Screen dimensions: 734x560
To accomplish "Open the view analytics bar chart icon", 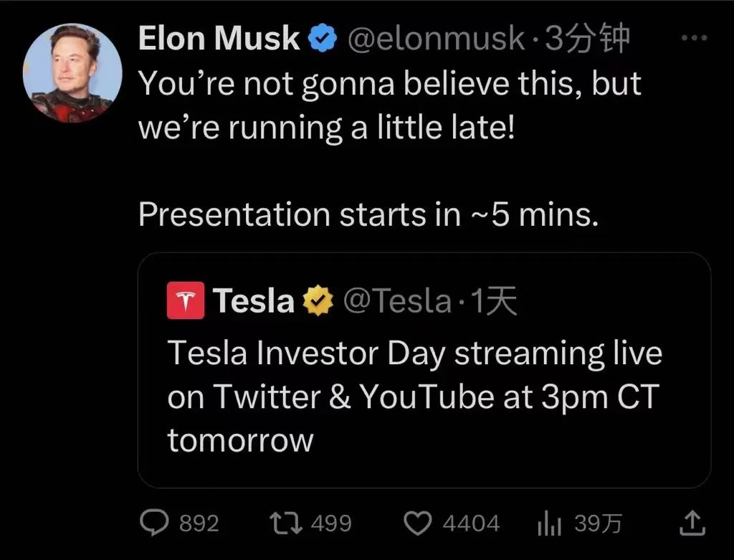I will [548, 525].
